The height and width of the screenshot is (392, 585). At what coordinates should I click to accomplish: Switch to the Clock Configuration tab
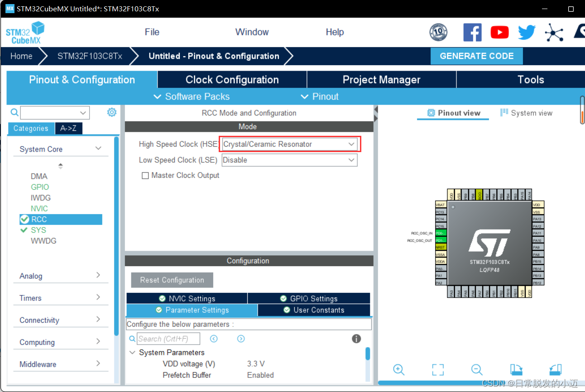[232, 80]
